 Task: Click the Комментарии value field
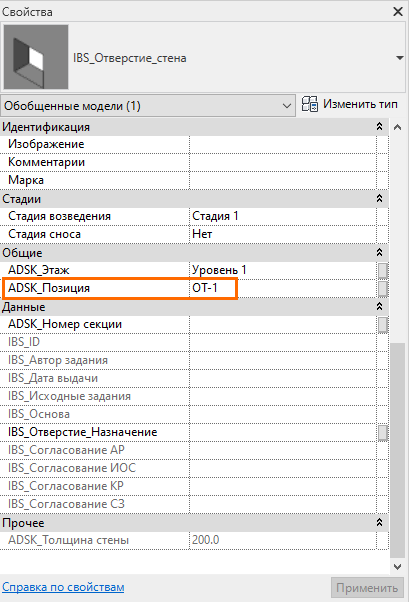(x=283, y=162)
